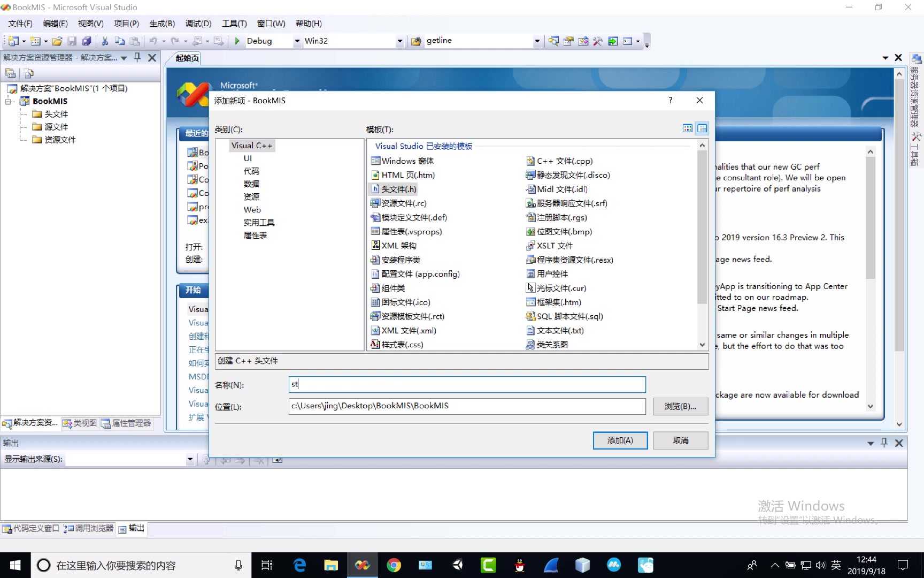Image resolution: width=924 pixels, height=578 pixels.
Task: Click the template list scroll down arrow
Action: (703, 345)
